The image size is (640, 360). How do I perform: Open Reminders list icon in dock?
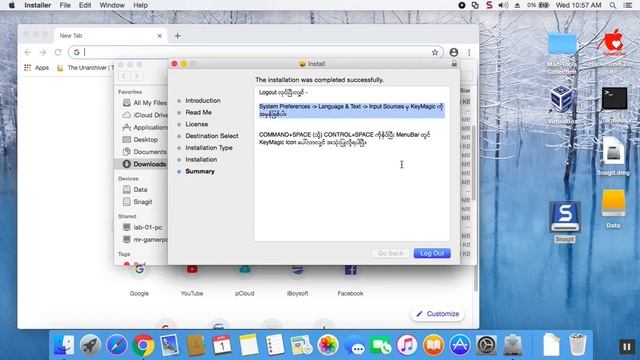click(275, 345)
